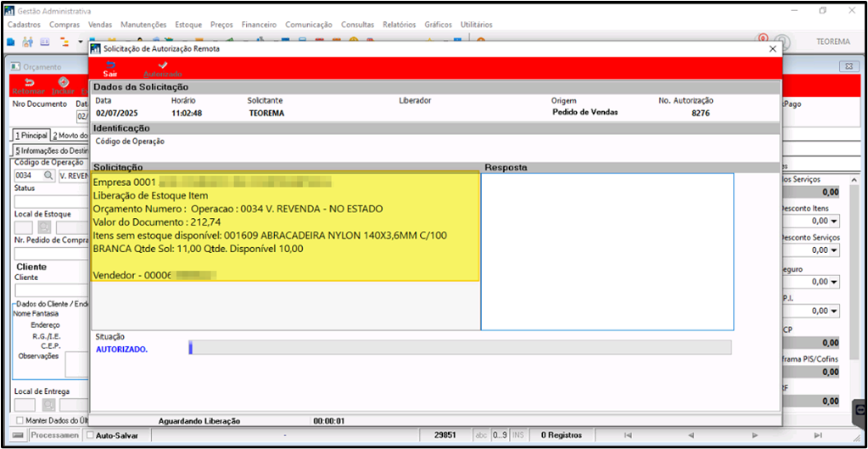The image size is (868, 449).
Task: Open the small toolbar dropdown arrow
Action: [81, 42]
